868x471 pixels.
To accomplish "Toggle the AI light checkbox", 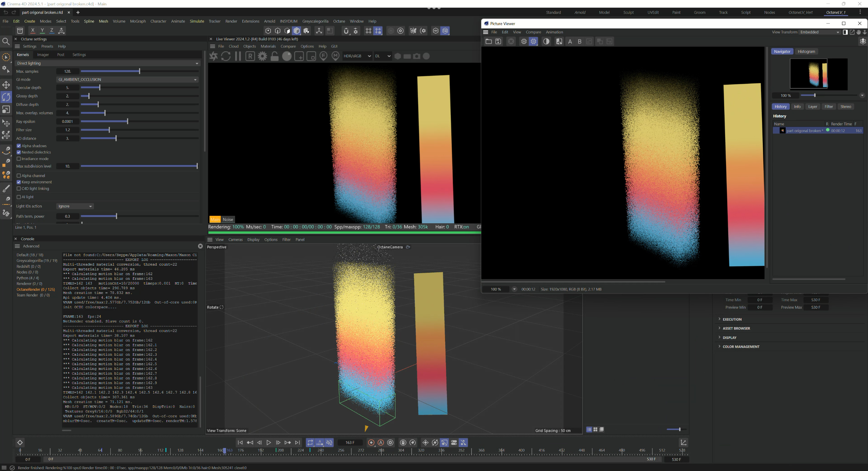I will pos(19,197).
